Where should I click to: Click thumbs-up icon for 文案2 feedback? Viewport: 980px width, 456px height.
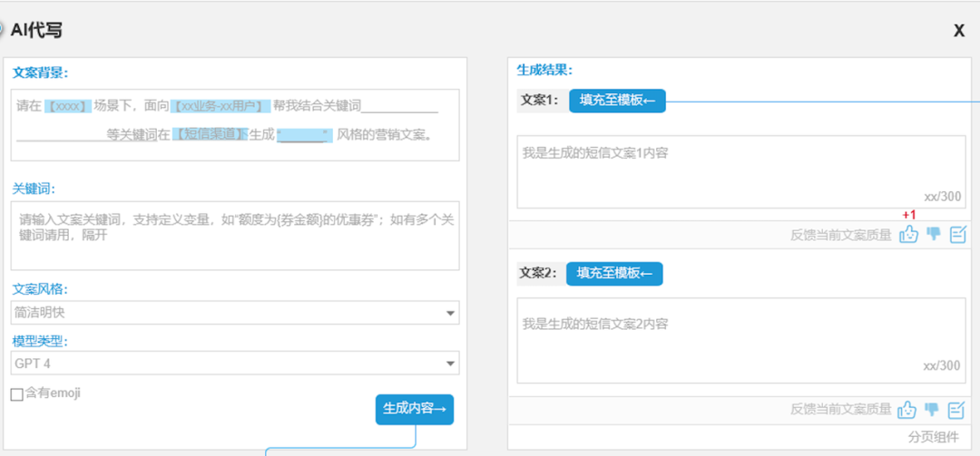(x=906, y=410)
